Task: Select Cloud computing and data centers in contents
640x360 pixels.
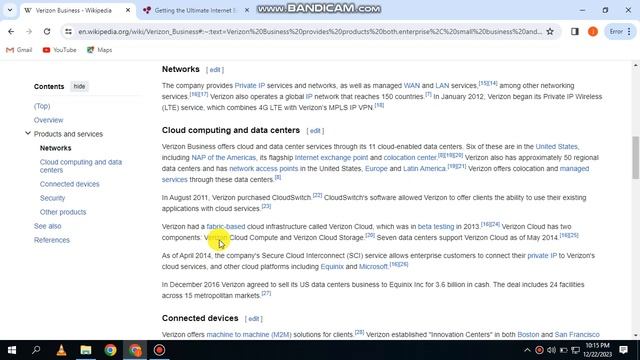Action: (x=81, y=166)
